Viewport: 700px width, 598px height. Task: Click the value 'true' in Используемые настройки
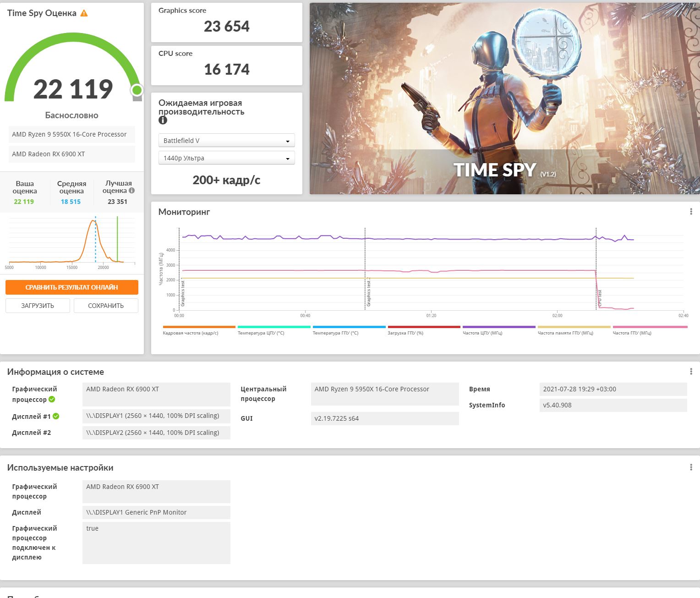click(156, 543)
